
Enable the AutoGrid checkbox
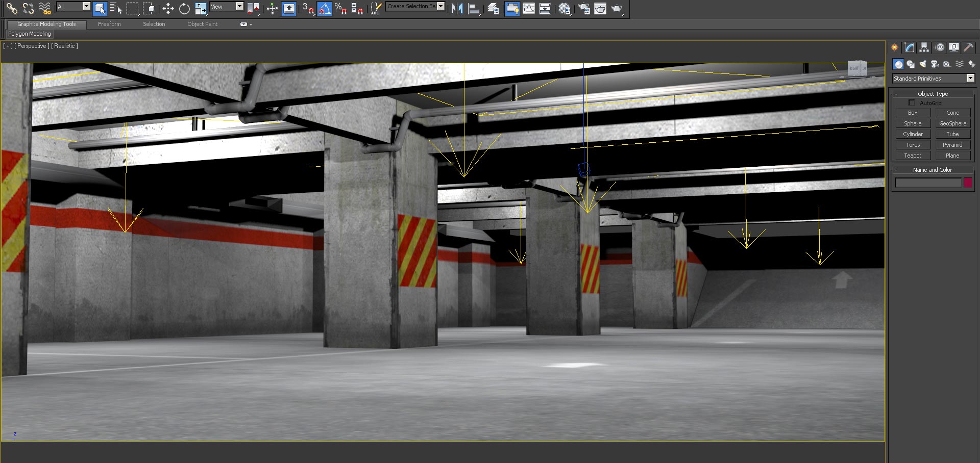pos(912,103)
